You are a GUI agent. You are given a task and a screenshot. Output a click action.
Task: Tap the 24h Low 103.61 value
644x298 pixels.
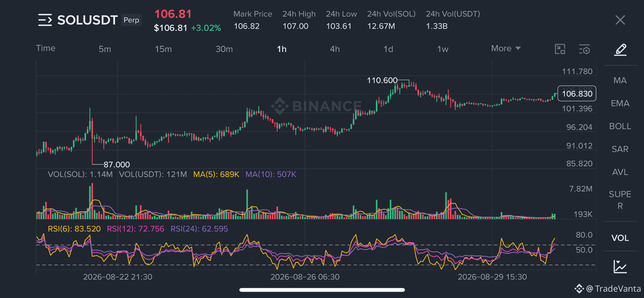[339, 26]
